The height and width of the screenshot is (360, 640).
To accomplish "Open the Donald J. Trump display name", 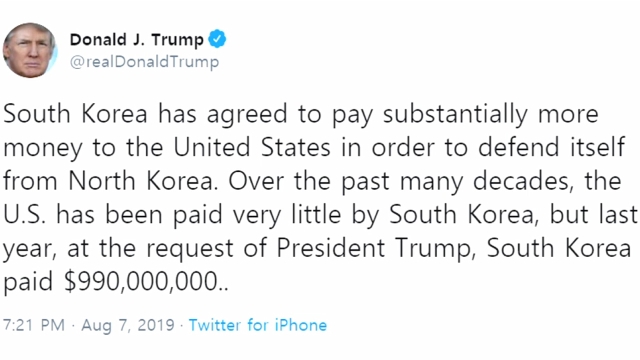I will [136, 40].
